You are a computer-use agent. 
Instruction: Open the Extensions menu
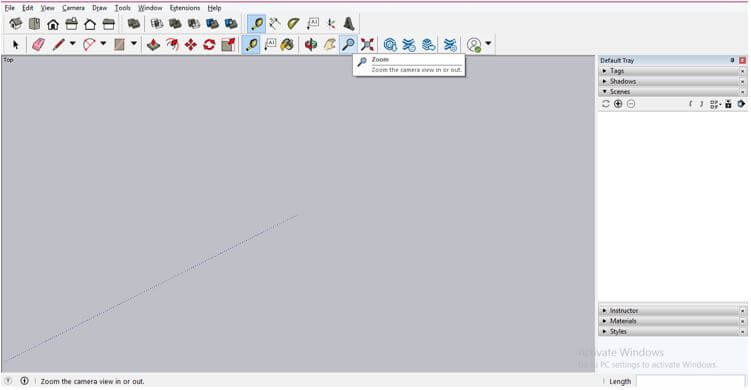pyautogui.click(x=185, y=8)
